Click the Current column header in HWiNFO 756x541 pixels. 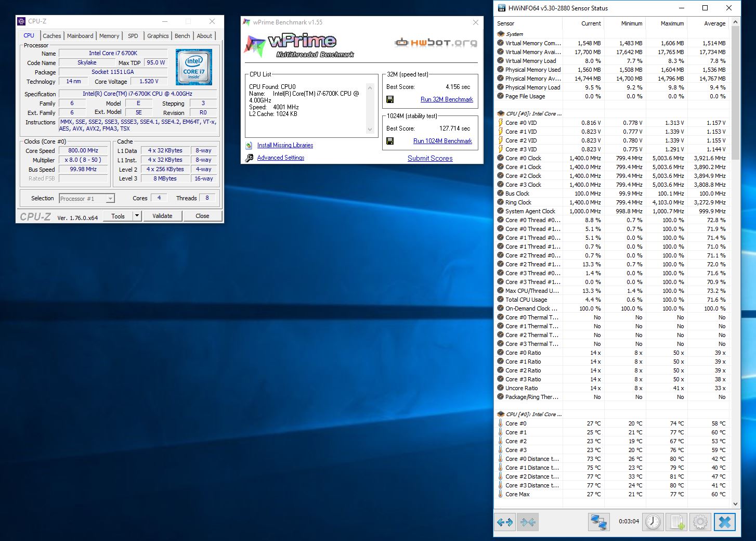[x=583, y=23]
